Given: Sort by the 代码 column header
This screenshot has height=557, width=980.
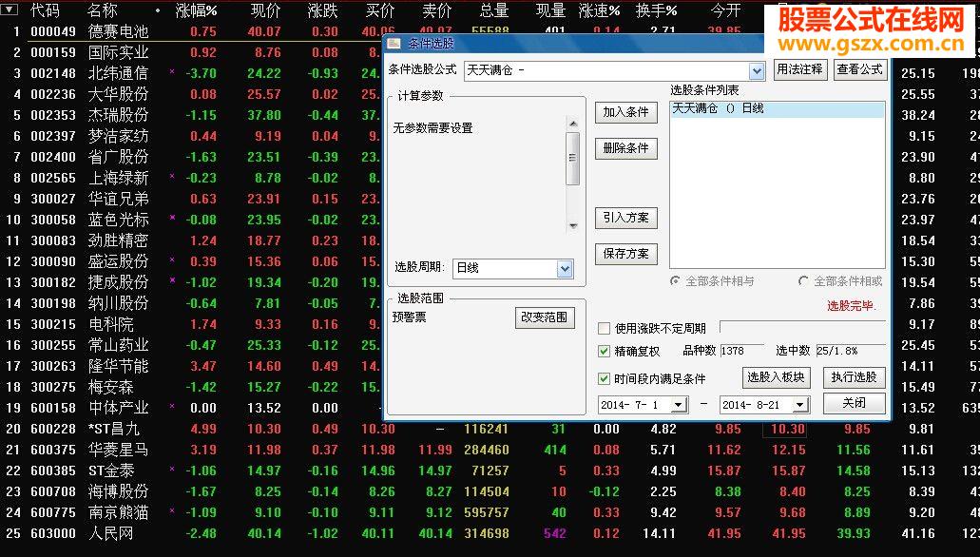Looking at the screenshot, I should click(45, 10).
